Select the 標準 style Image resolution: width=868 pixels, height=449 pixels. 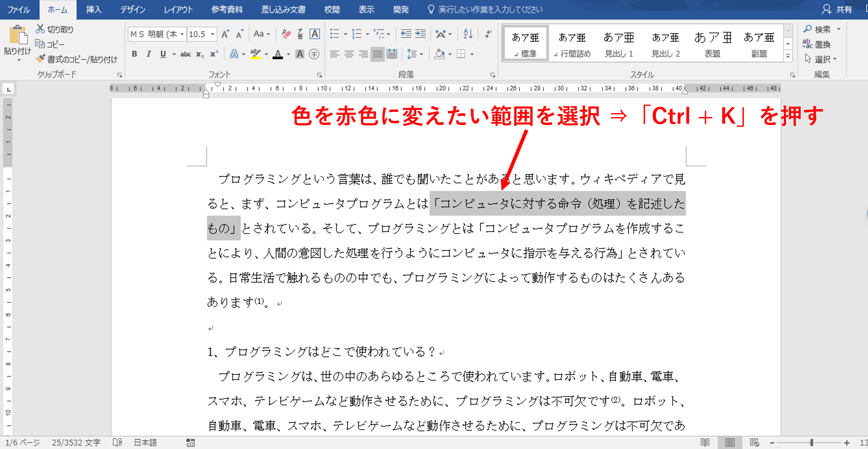pyautogui.click(x=525, y=44)
